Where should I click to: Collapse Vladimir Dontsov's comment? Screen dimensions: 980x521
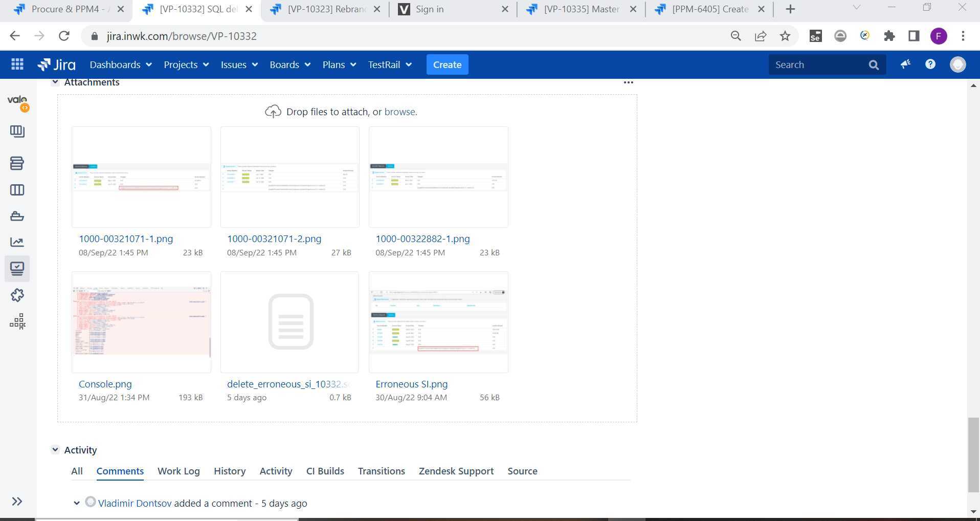point(77,503)
